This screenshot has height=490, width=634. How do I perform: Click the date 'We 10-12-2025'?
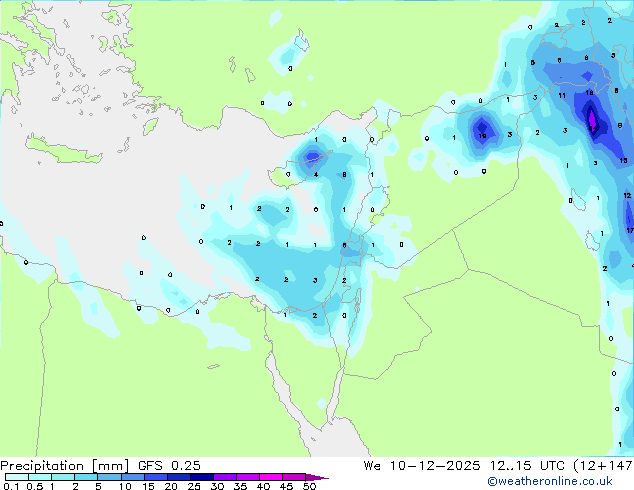pos(422,466)
